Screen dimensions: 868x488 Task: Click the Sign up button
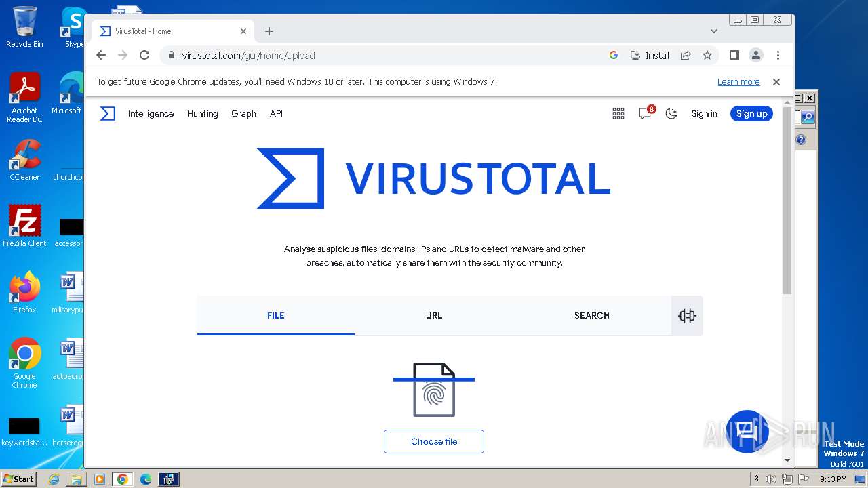pos(751,114)
